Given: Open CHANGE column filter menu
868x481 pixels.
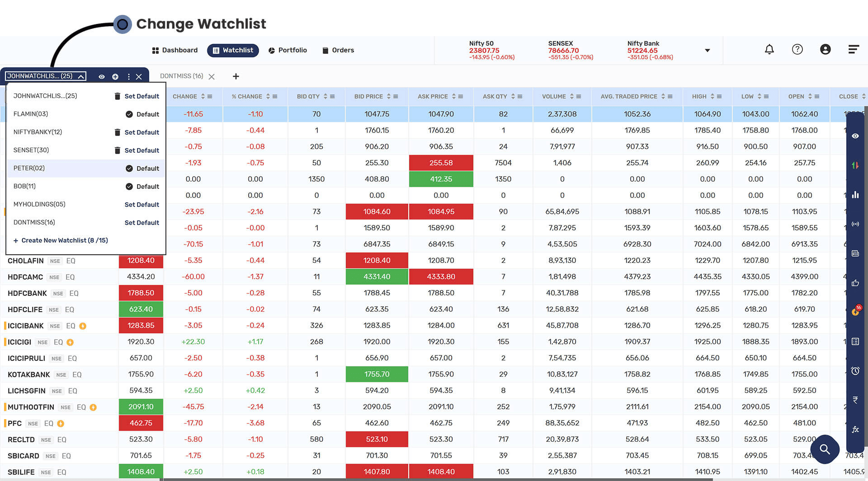Looking at the screenshot, I should pyautogui.click(x=210, y=96).
